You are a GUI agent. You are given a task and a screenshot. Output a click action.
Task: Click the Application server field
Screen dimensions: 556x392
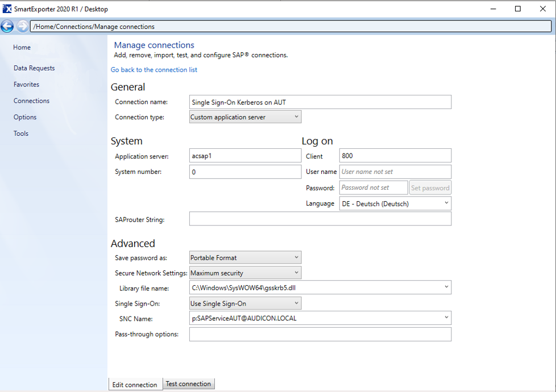tap(246, 156)
